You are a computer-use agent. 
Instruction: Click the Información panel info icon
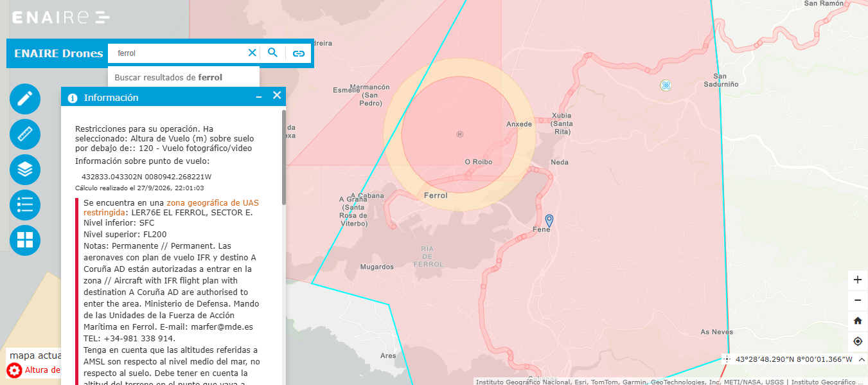tap(72, 98)
